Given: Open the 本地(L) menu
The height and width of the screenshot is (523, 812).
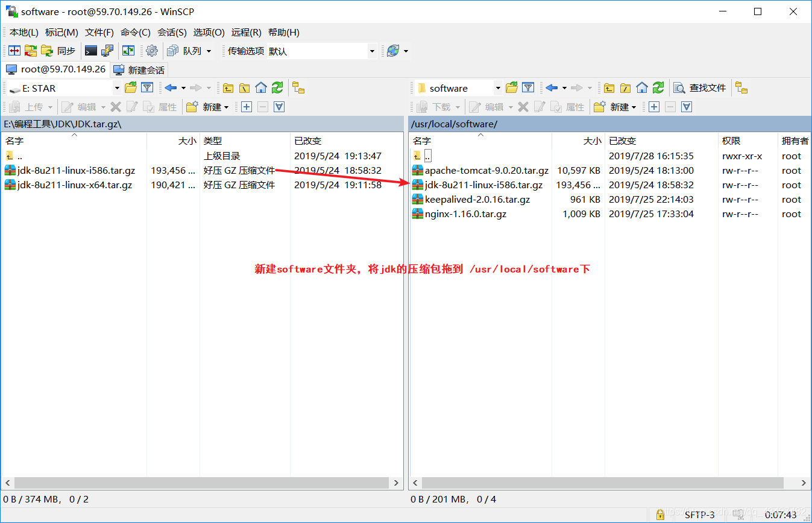Looking at the screenshot, I should 24,33.
